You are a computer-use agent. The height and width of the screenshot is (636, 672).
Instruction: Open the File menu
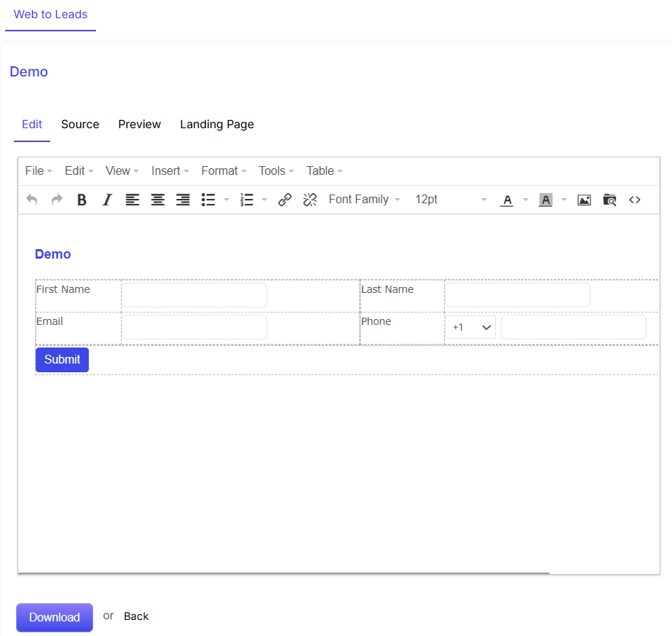[x=39, y=171]
